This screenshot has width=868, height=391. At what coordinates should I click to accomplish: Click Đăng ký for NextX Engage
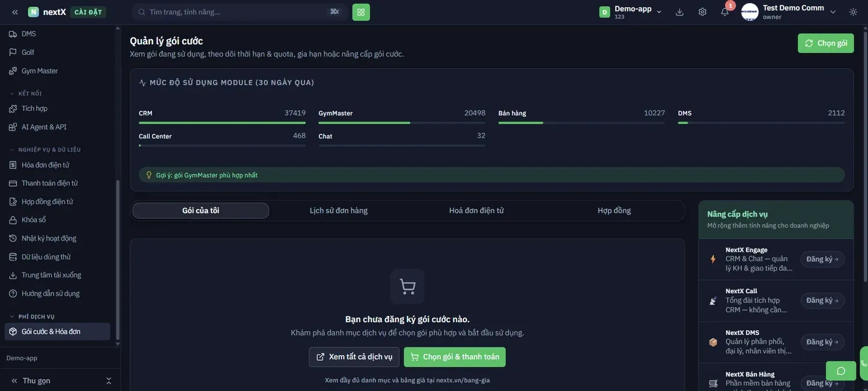tap(822, 260)
